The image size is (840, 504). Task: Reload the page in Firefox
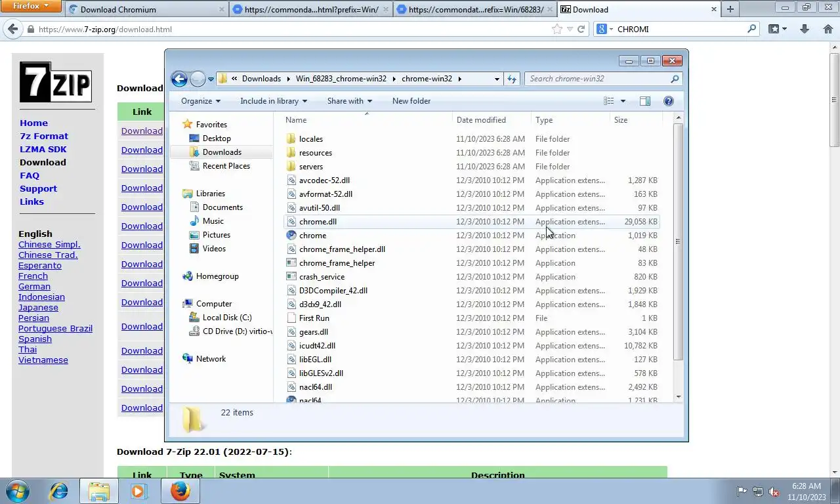[x=581, y=30]
